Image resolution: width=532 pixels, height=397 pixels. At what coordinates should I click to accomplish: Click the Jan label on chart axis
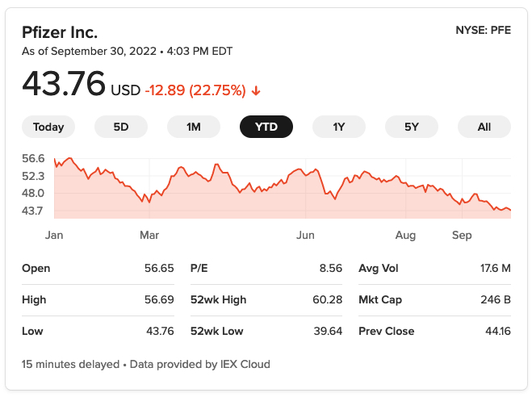(54, 235)
